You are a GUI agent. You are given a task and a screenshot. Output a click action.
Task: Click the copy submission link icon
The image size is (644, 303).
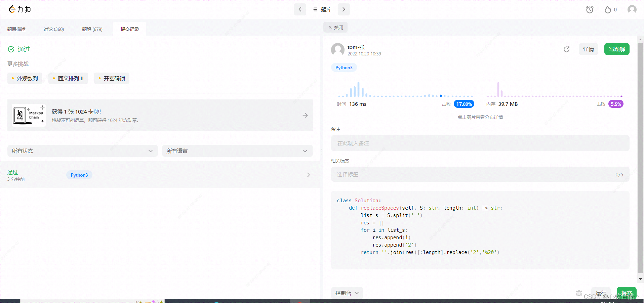[x=566, y=49]
